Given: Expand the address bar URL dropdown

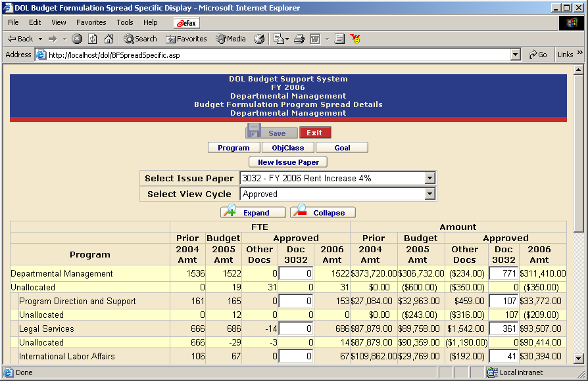Looking at the screenshot, I should (x=516, y=55).
